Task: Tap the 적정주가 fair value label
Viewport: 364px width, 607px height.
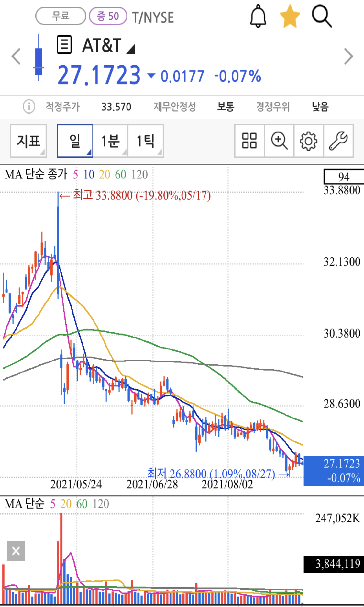Action: pos(62,106)
